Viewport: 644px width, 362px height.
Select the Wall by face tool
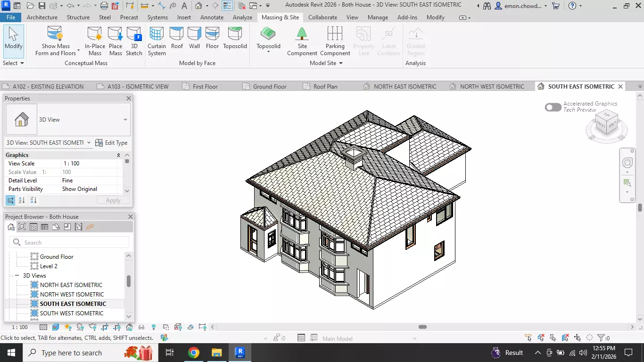(x=194, y=38)
